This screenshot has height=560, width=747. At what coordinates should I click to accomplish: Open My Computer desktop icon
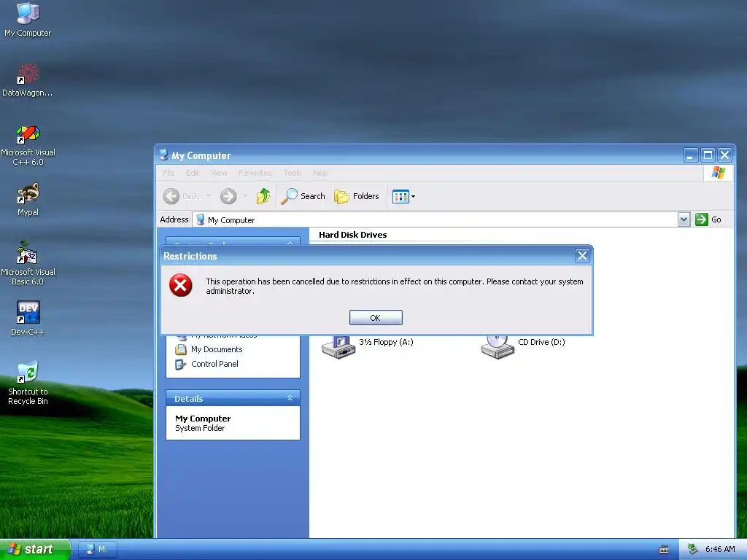(x=28, y=19)
